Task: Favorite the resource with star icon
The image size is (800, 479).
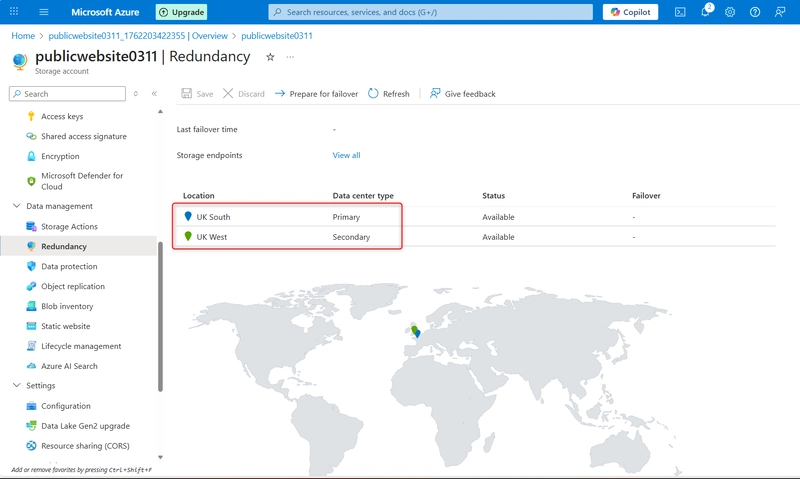Action: point(270,57)
